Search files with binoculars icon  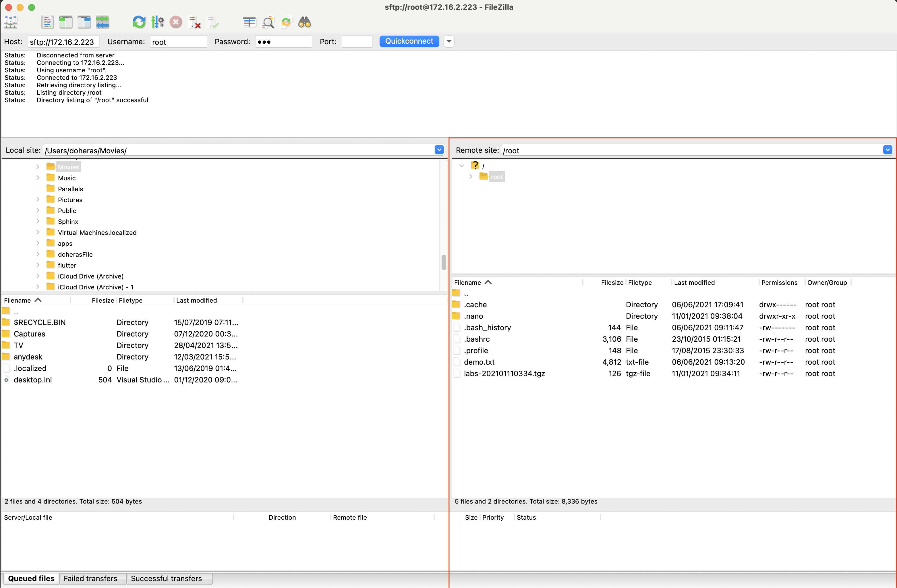[x=305, y=23]
